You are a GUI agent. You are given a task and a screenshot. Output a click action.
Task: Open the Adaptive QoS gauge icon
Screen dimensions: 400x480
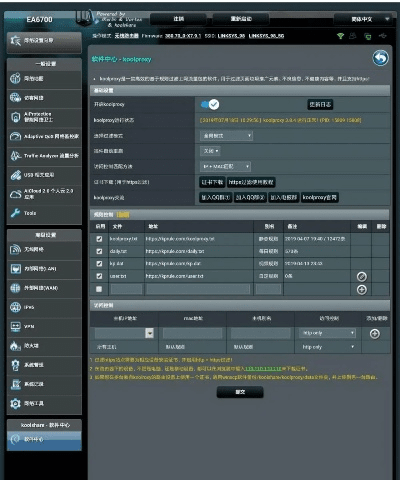pyautogui.click(x=16, y=136)
